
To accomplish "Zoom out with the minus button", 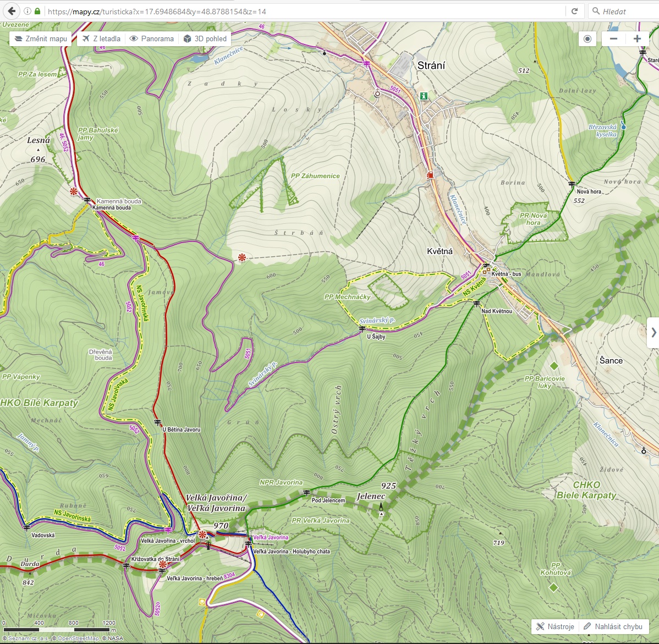I will coord(613,38).
